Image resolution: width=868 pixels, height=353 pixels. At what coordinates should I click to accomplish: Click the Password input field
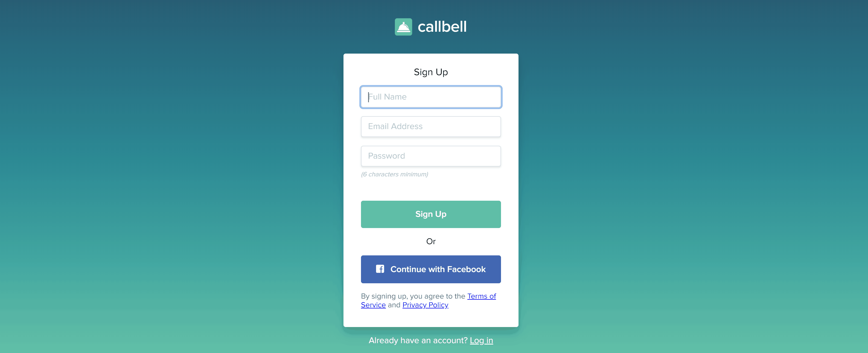pos(431,156)
